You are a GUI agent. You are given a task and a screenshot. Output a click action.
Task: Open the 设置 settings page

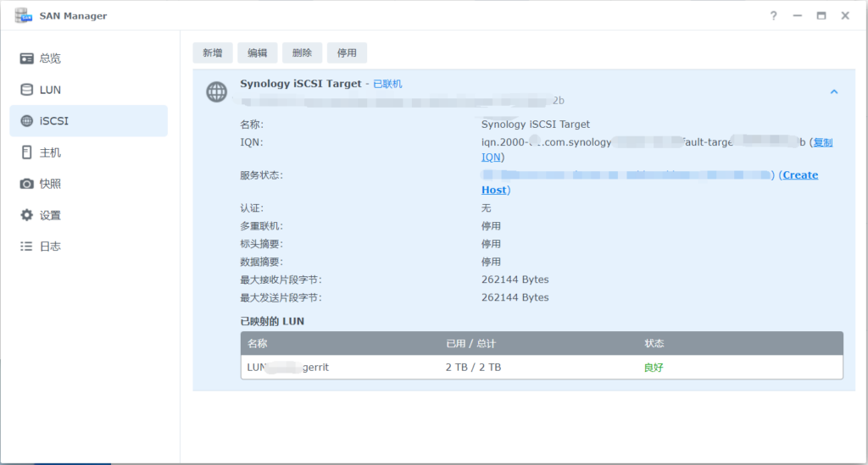[88, 215]
